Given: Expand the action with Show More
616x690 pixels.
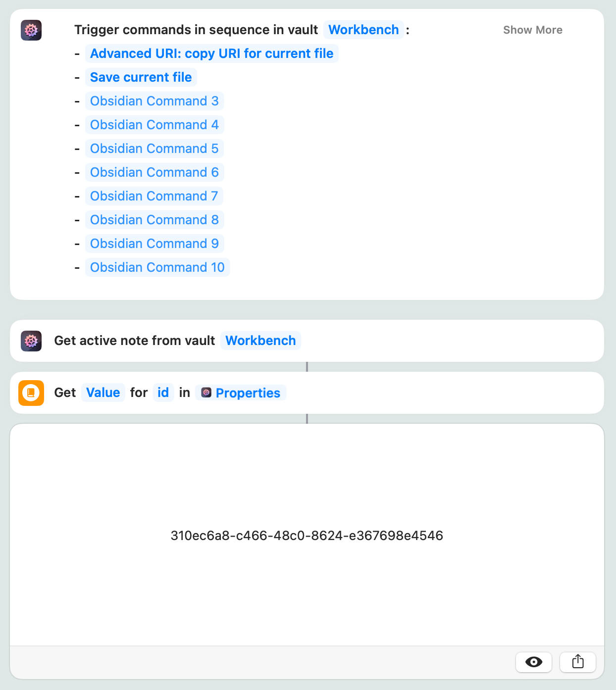Looking at the screenshot, I should coord(532,30).
